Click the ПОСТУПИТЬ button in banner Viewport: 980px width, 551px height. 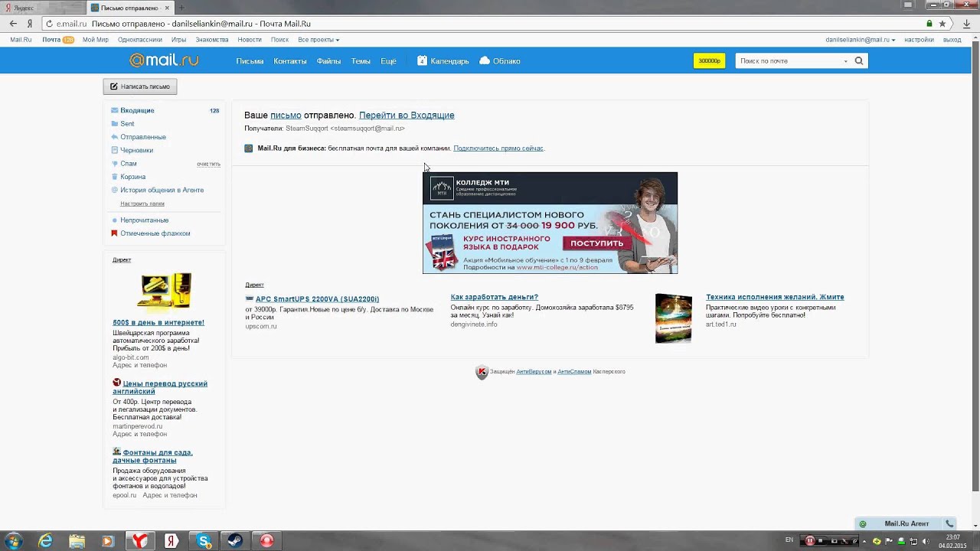(x=596, y=243)
